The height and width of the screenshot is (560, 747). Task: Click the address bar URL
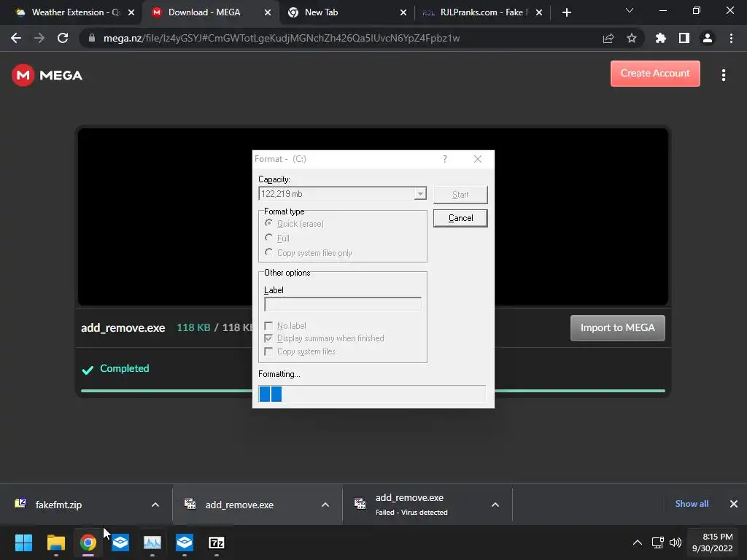click(282, 38)
